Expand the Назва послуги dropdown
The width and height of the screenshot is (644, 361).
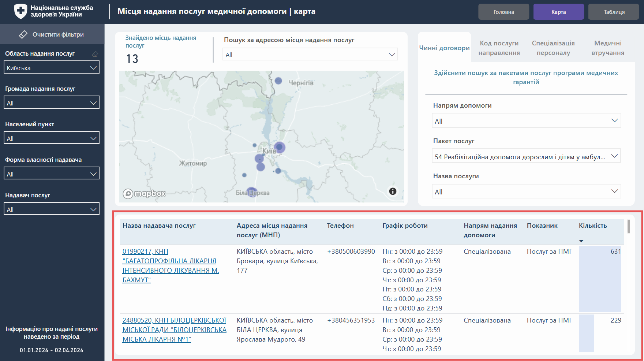[526, 191]
